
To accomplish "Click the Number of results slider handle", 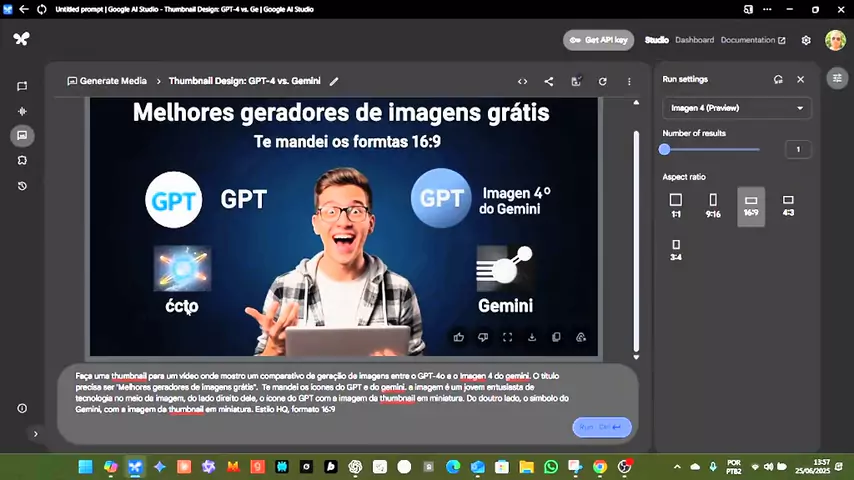I will pyautogui.click(x=665, y=149).
